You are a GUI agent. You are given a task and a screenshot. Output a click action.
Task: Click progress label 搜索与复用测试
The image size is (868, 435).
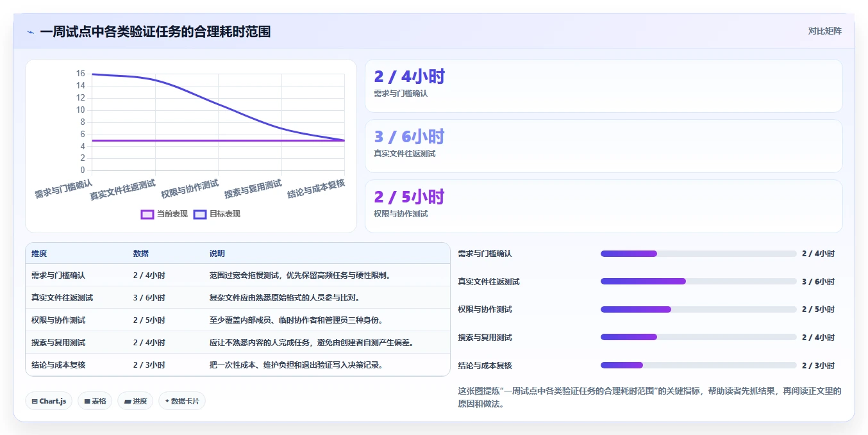tap(485, 338)
